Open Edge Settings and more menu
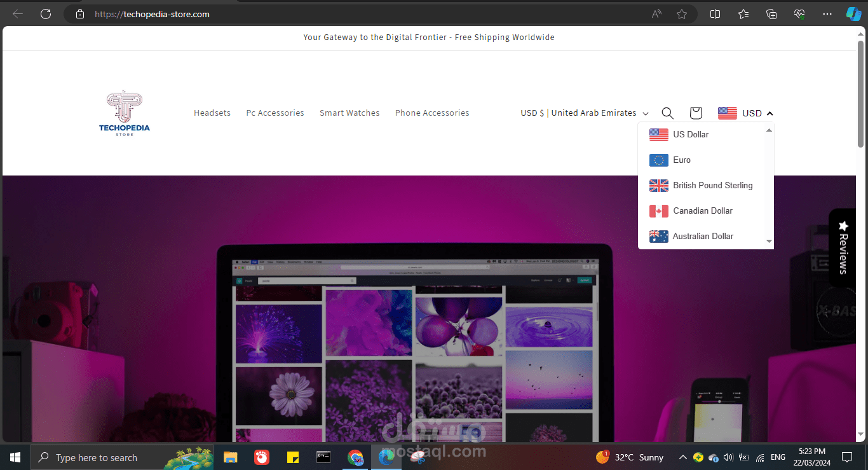This screenshot has width=868, height=470. [x=827, y=14]
